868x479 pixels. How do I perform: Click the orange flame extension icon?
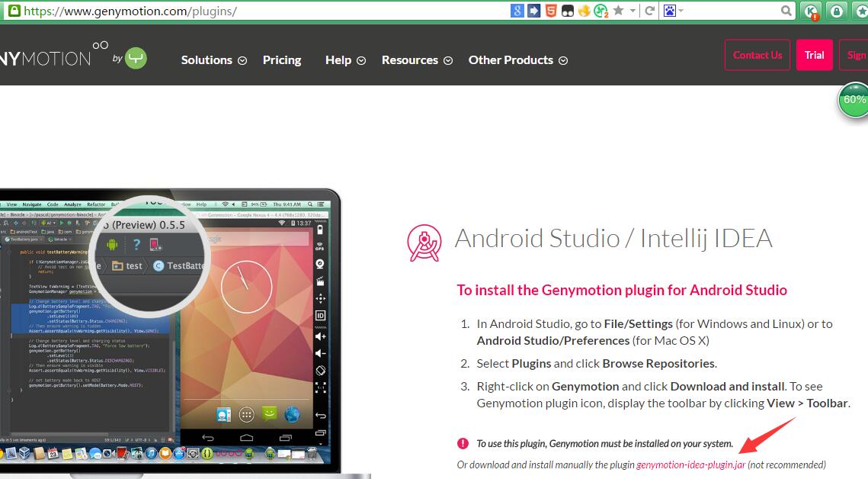(584, 11)
